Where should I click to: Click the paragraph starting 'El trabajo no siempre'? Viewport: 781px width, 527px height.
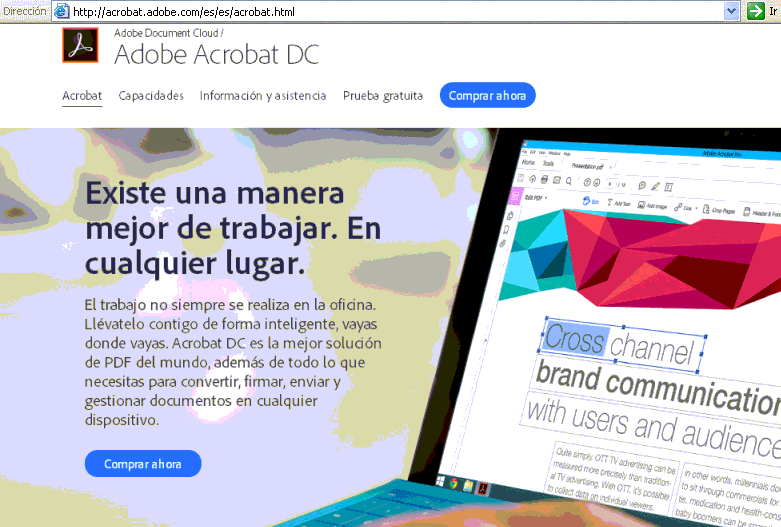(x=233, y=362)
